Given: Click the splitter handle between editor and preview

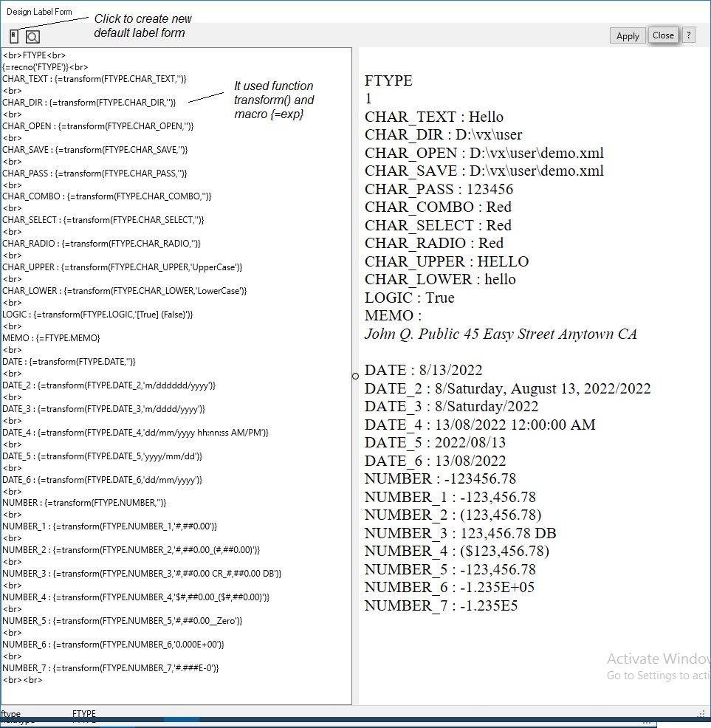Looking at the screenshot, I should (355, 376).
